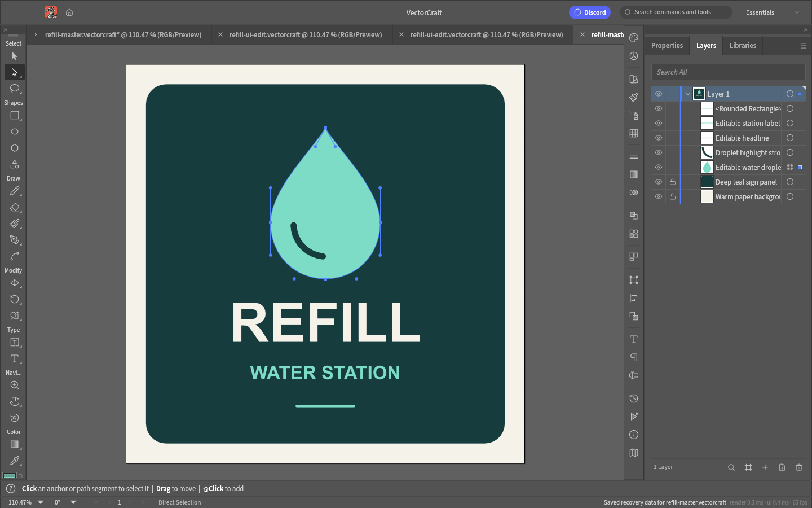Select the Selection arrow tool
The width and height of the screenshot is (812, 508).
point(14,56)
